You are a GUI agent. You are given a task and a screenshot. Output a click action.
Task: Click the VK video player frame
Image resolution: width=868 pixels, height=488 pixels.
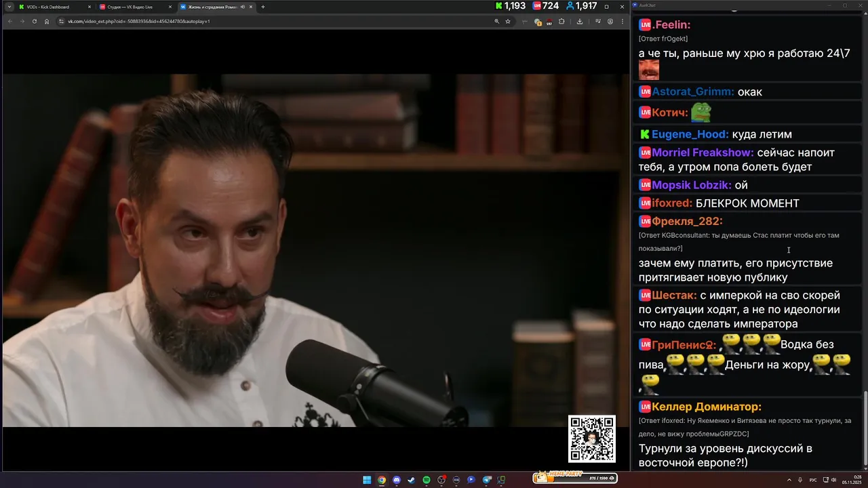(315, 250)
